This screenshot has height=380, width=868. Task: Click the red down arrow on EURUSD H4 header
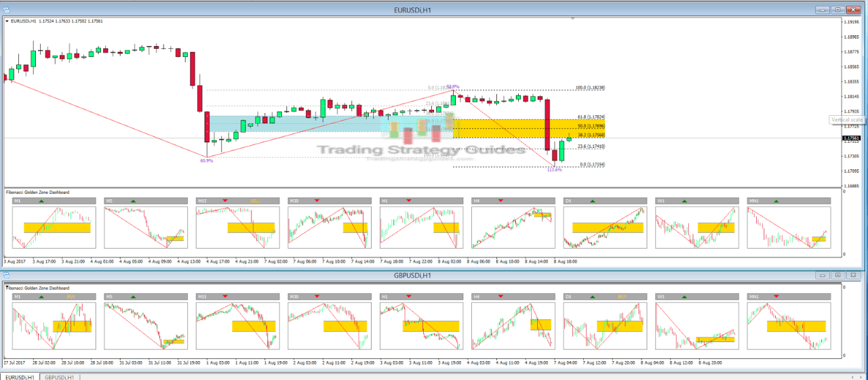500,201
